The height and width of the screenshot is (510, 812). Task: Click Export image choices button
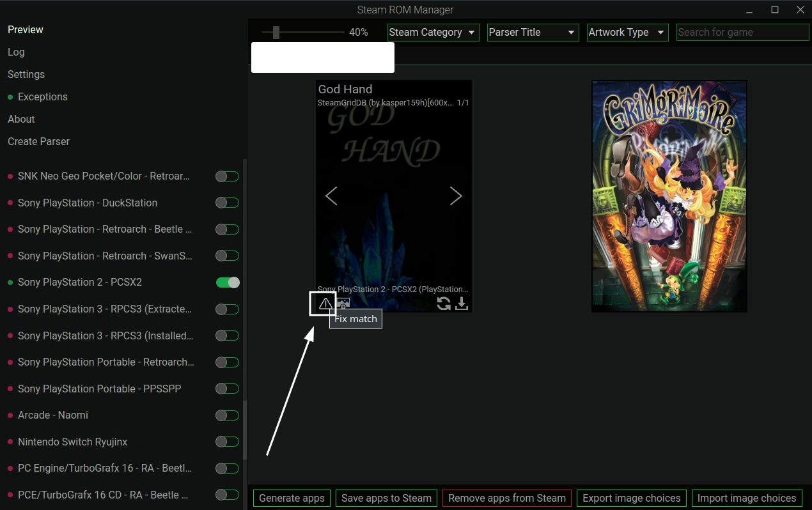tap(632, 498)
